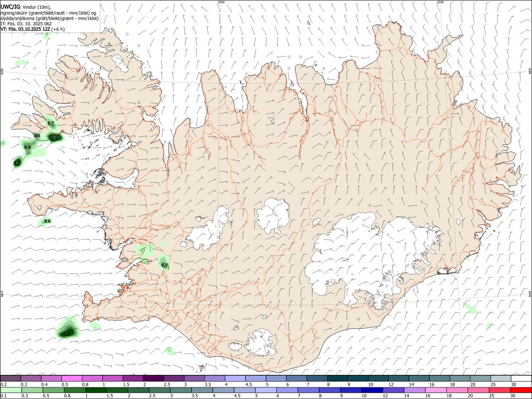Click the "0.2" value on the snow scale
The height and width of the screenshot is (399, 532).
3,384
